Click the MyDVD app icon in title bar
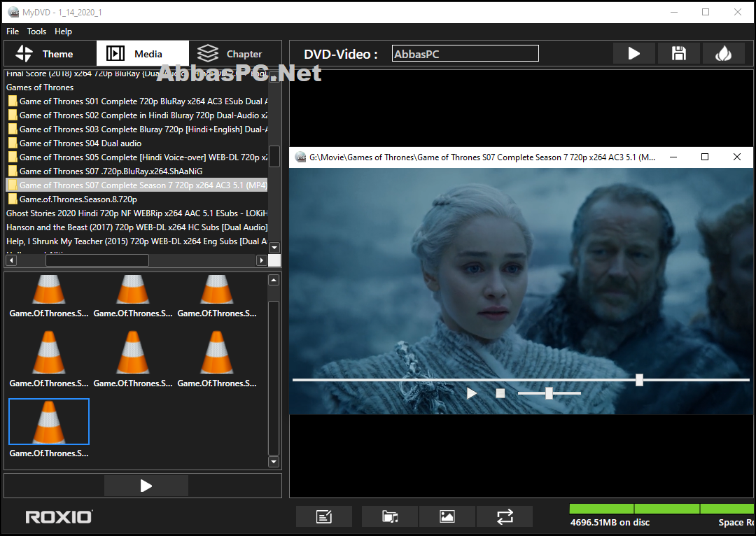 pyautogui.click(x=13, y=12)
